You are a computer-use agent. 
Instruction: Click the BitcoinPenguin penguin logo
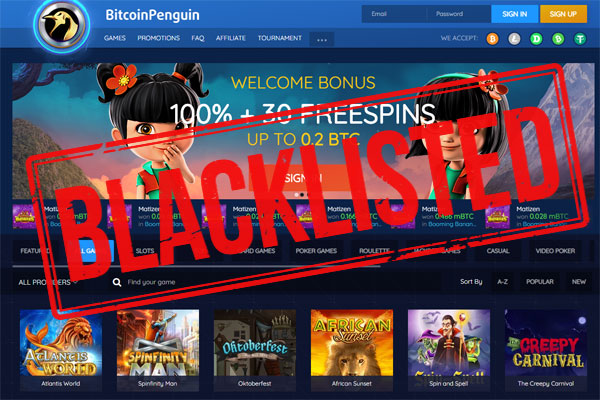[62, 25]
